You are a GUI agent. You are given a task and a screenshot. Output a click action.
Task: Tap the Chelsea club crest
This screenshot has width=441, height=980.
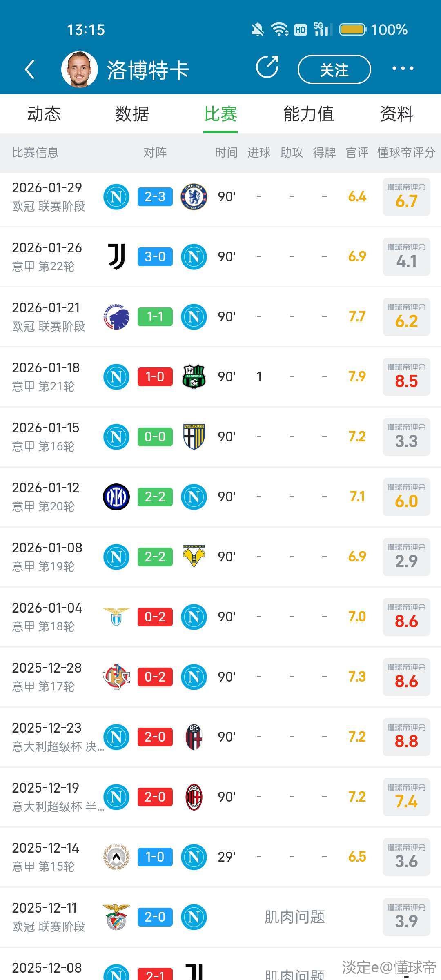point(194,197)
